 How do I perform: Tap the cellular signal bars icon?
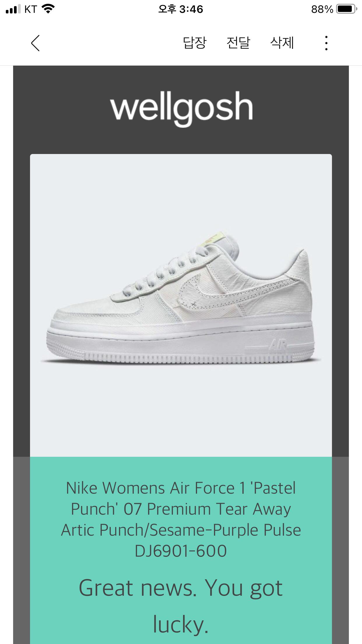click(13, 9)
